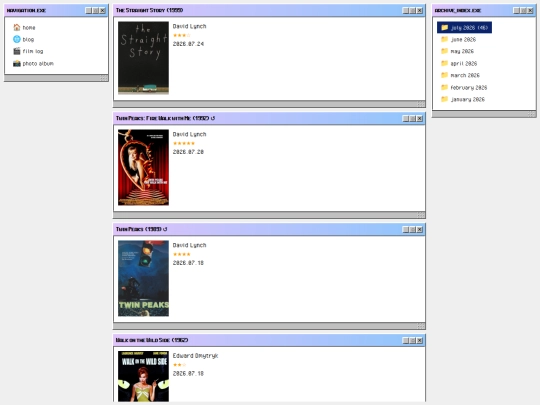The height and width of the screenshot is (405, 540).
Task: Click Edward Dmytryk director name
Action: pos(195,356)
